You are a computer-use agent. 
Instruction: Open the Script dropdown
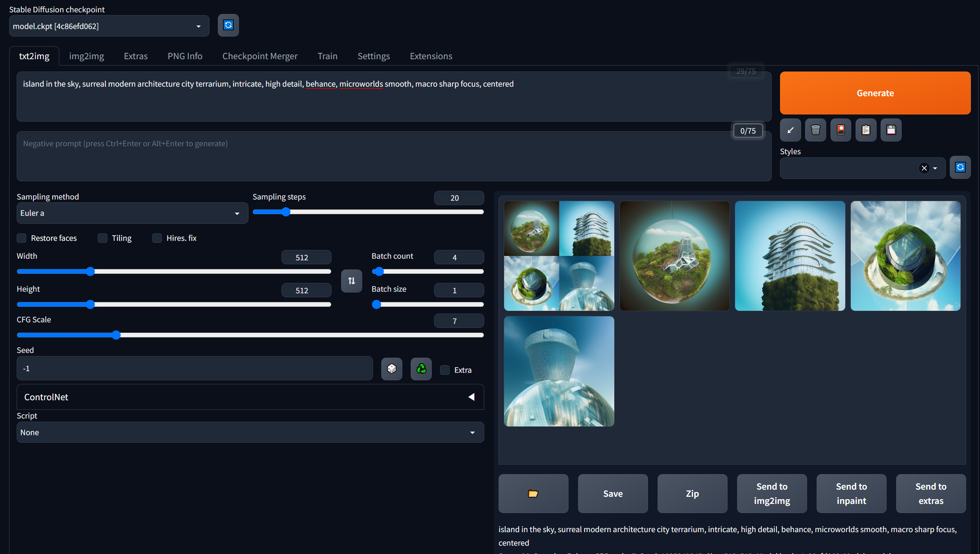click(250, 432)
